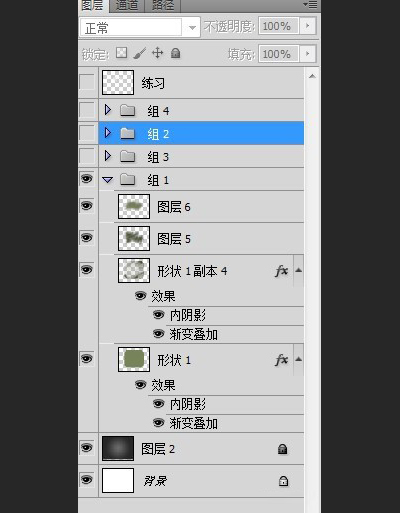Open the 填充 slider arrow

[308, 54]
